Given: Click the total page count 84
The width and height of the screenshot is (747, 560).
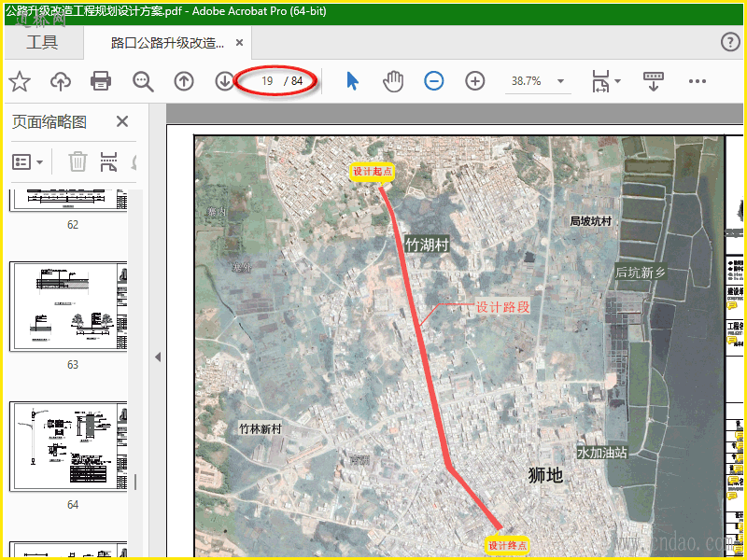Looking at the screenshot, I should pyautogui.click(x=297, y=81).
